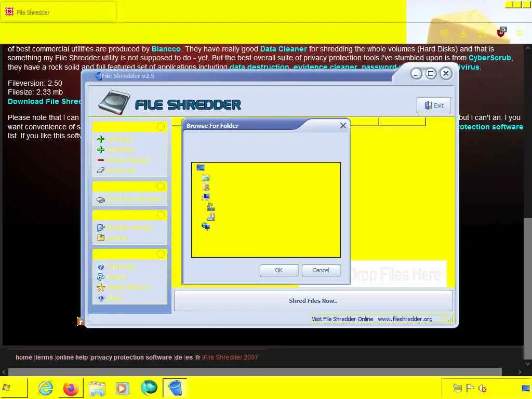Image resolution: width=532 pixels, height=399 pixels.
Task: Click the page vertical scrollbar thumb
Action: [528, 288]
